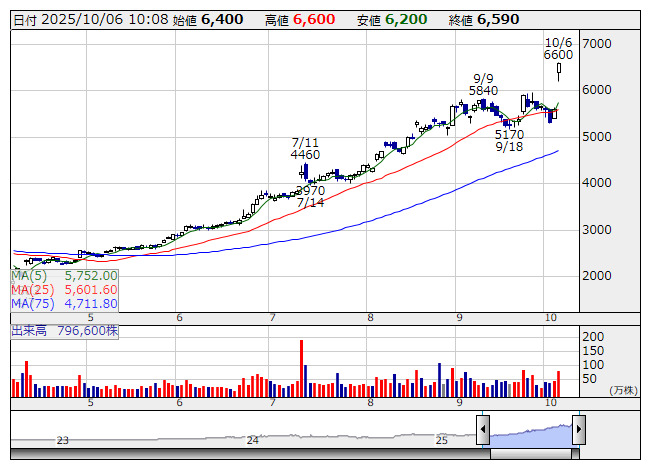Click the 安値 6,200 low price
653x470 pixels.
click(x=392, y=20)
